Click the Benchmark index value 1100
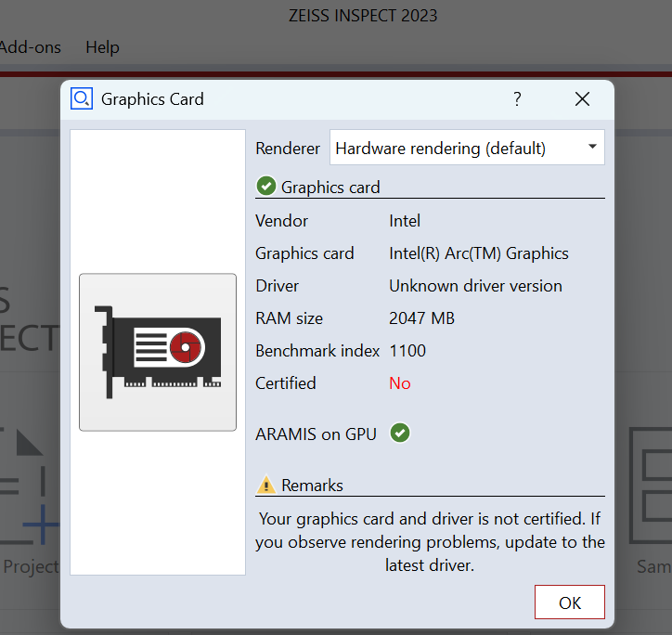Image resolution: width=672 pixels, height=635 pixels. [x=407, y=351]
